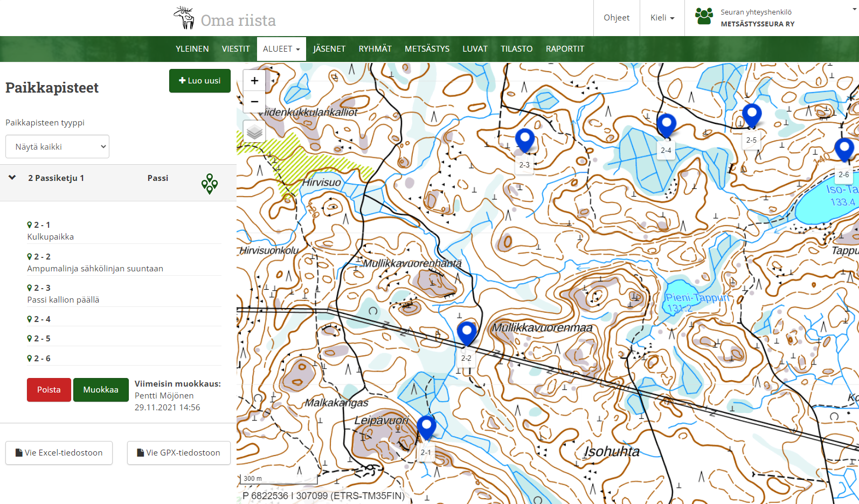859x504 pixels.
Task: Click the green marker group icon in Passiketju row
Action: [209, 184]
